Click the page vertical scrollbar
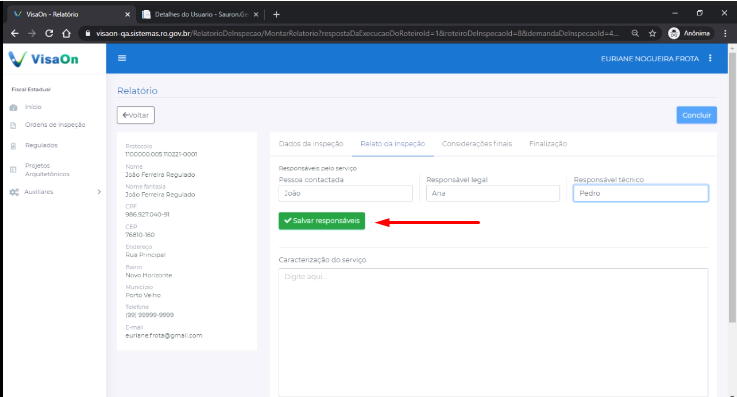Screen dimensions: 737x397 pos(732,188)
